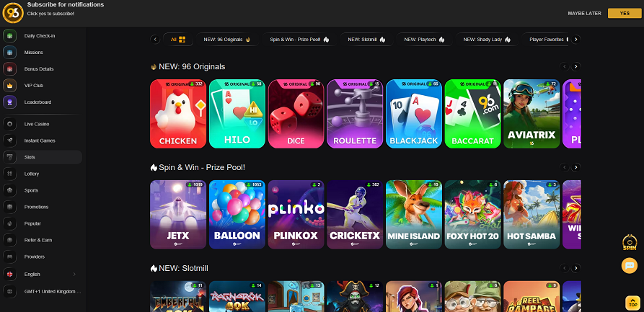Click the 96 logo icon

[13, 13]
